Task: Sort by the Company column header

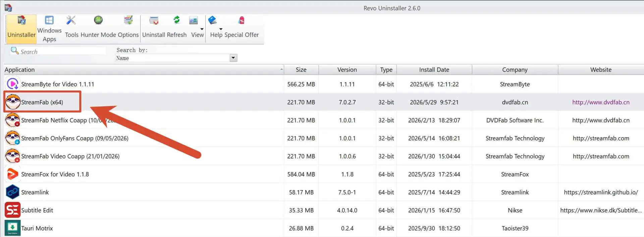Action: pyautogui.click(x=515, y=70)
